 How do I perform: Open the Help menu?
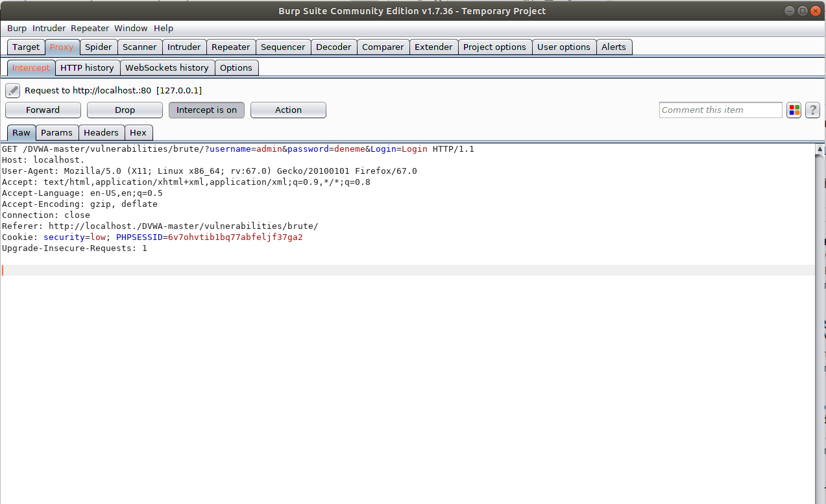pyautogui.click(x=164, y=28)
